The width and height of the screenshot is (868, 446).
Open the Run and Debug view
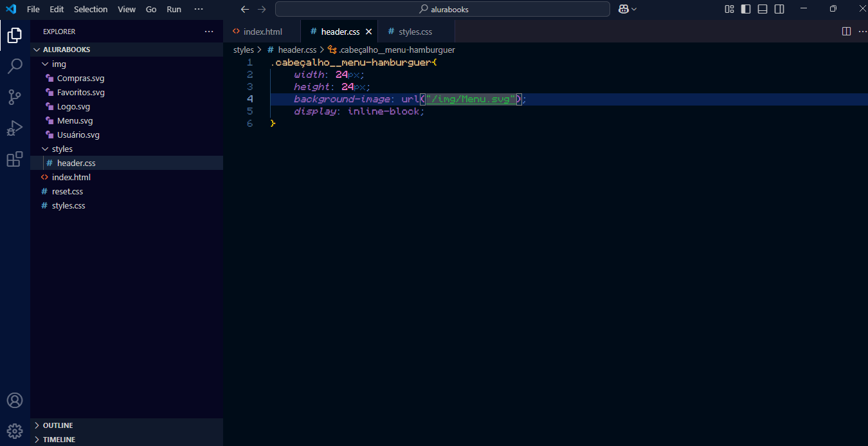click(x=15, y=127)
